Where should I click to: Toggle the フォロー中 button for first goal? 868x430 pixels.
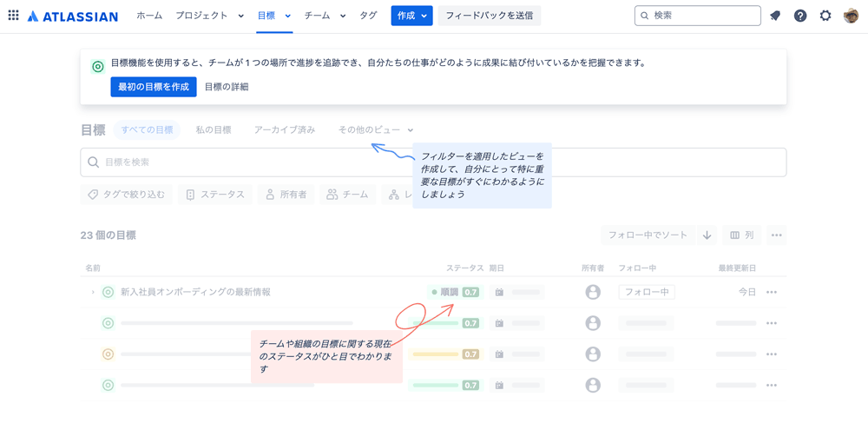647,293
